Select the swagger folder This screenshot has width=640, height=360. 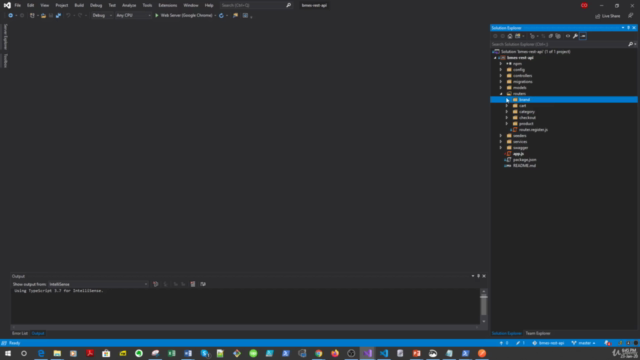coord(520,148)
